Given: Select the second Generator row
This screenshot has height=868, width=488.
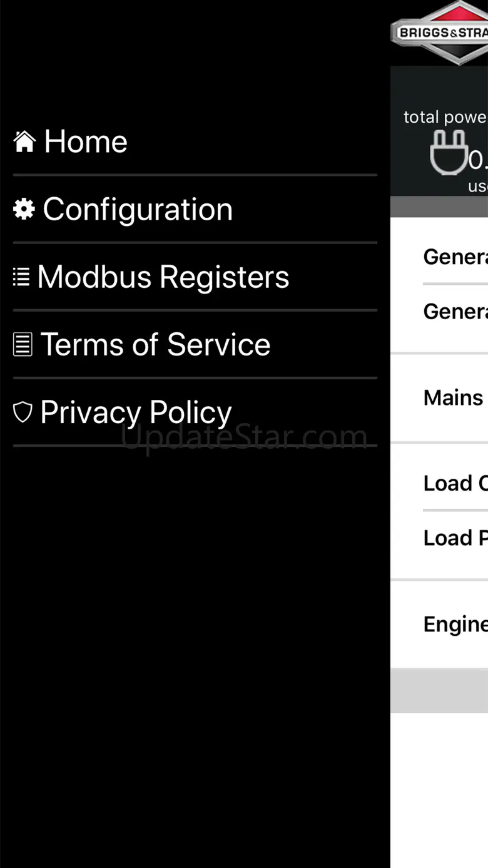Looking at the screenshot, I should click(x=455, y=311).
